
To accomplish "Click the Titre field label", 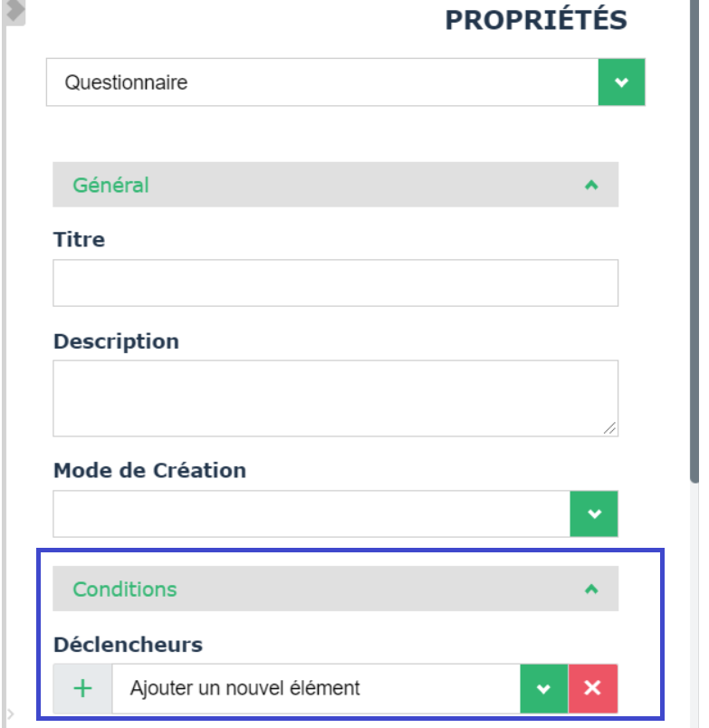I will click(x=79, y=240).
